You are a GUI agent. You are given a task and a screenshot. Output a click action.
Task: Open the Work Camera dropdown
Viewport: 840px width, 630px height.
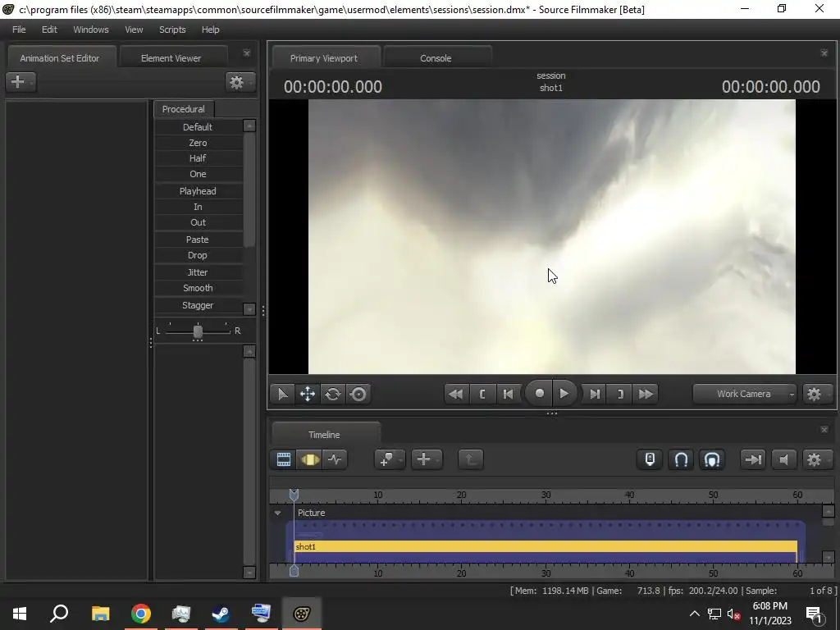[x=745, y=394]
